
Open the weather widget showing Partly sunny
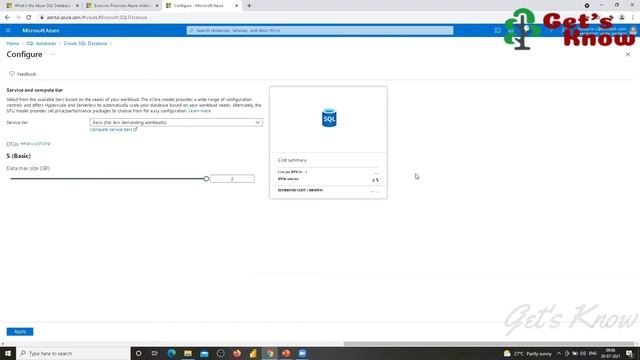coord(527,353)
